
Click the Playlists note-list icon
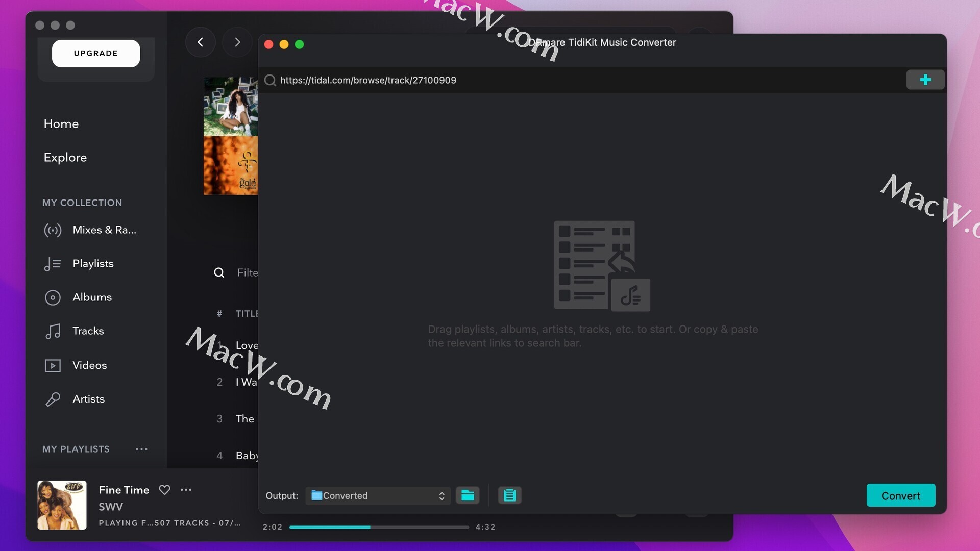tap(53, 264)
